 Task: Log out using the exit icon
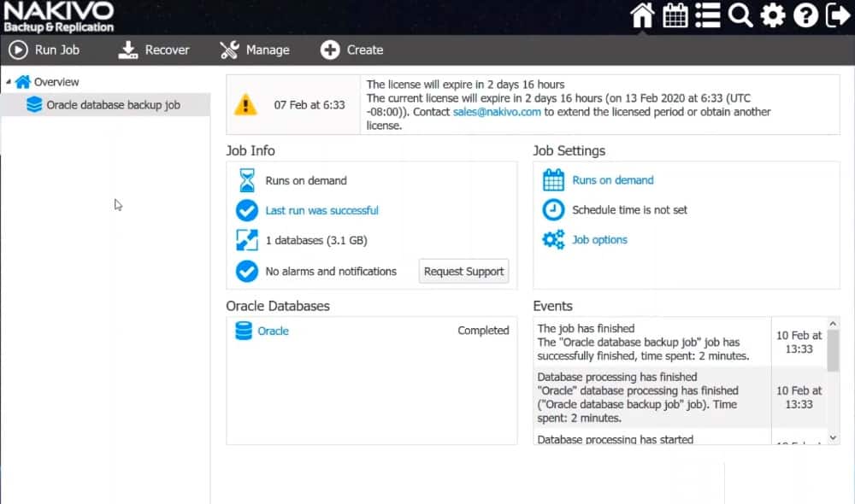click(838, 15)
